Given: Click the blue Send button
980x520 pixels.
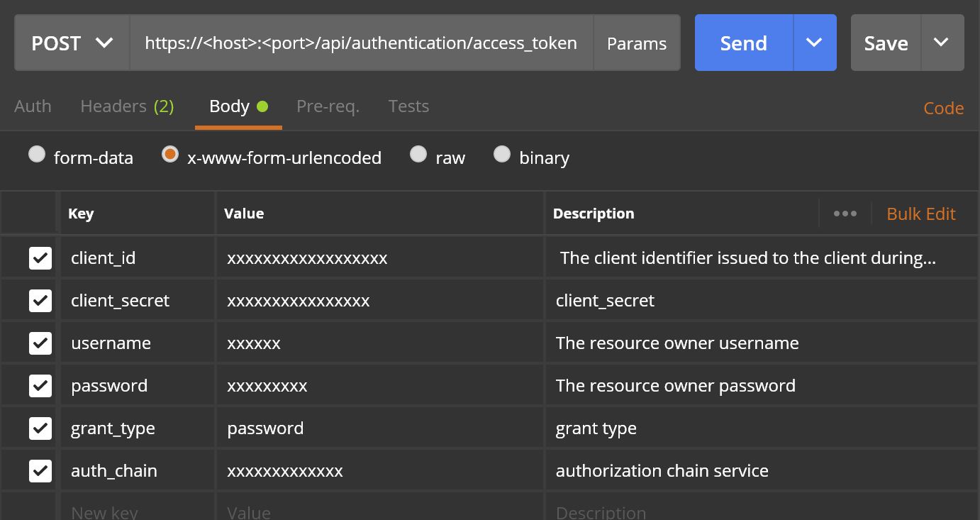Looking at the screenshot, I should 743,43.
